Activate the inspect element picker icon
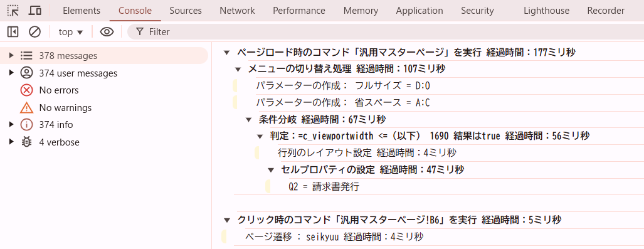The width and height of the screenshot is (644, 249). [13, 10]
